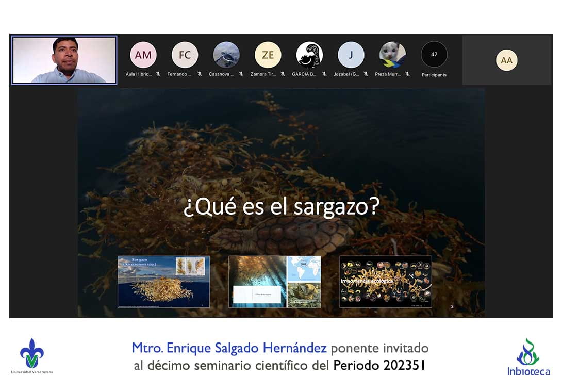Click the AM avatar for Aula Híbrida
Image resolution: width=562 pixels, height=392 pixels.
143,55
